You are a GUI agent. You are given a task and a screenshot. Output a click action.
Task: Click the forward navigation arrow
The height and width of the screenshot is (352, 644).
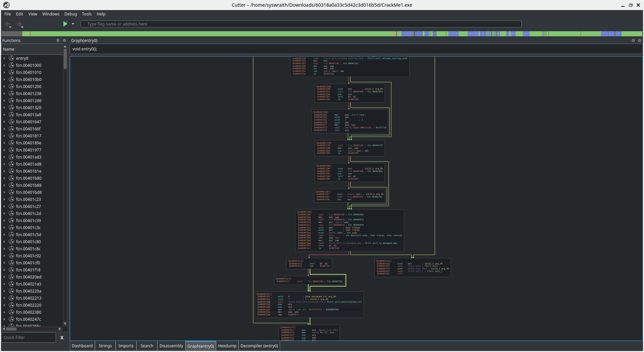click(x=19, y=24)
